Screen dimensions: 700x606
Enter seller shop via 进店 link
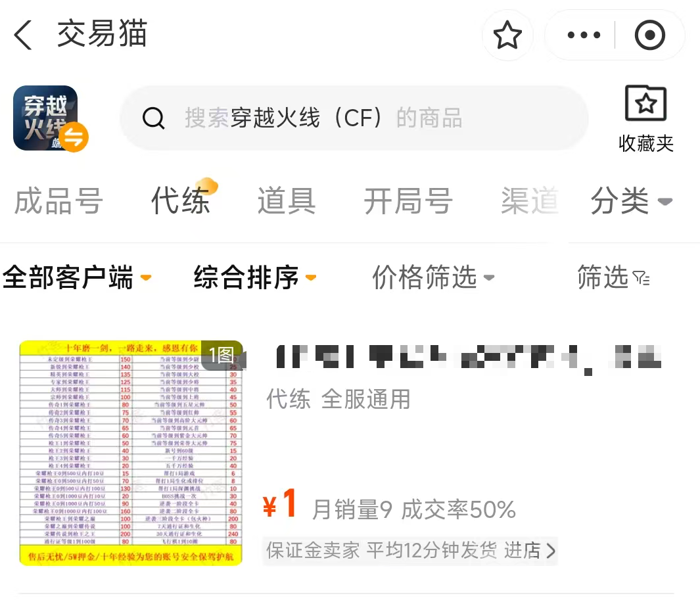tap(530, 550)
